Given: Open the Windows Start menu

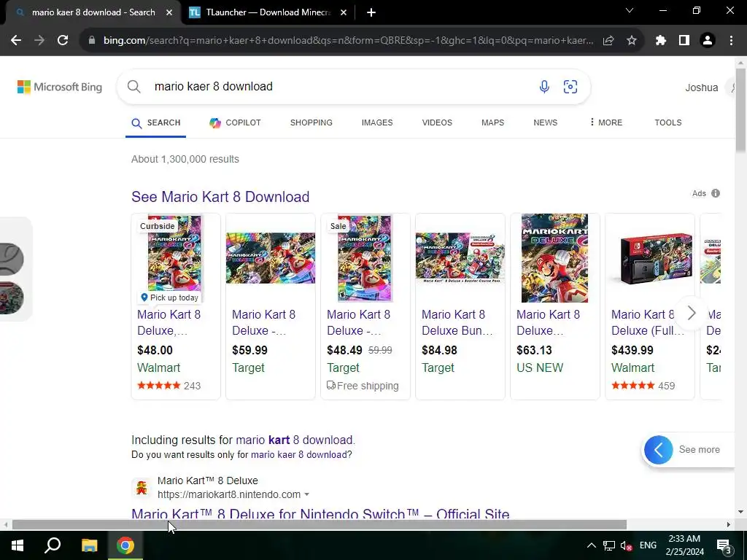Looking at the screenshot, I should [x=18, y=545].
